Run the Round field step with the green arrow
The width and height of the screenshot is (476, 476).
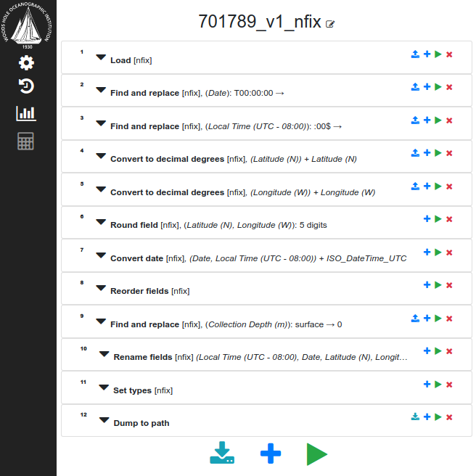438,219
